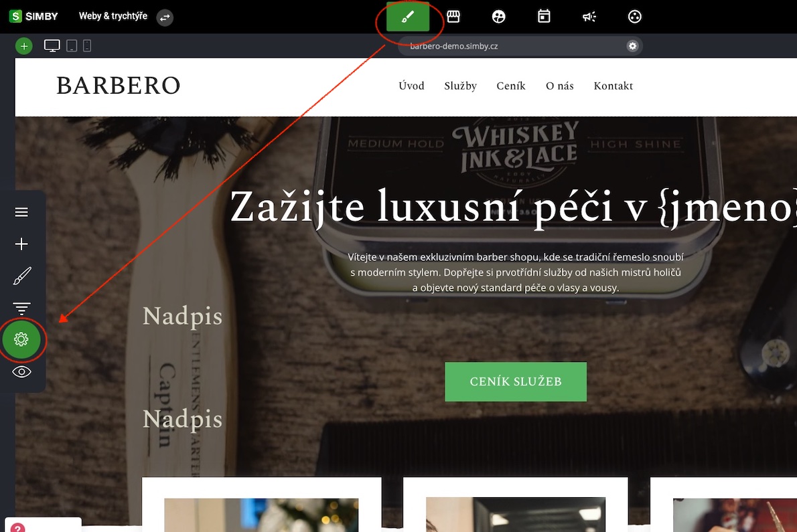
Task: Open URL settings gear in address bar
Action: [632, 46]
